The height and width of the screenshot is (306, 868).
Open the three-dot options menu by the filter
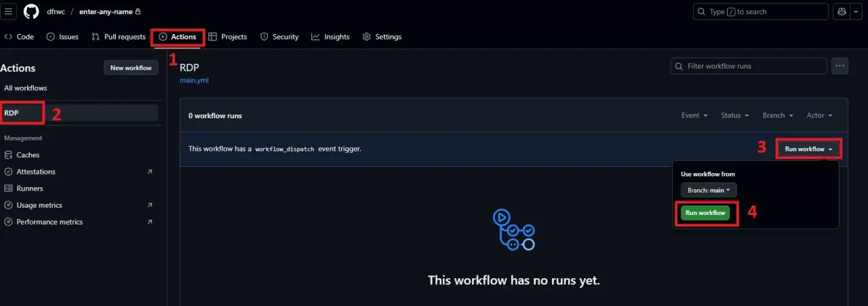coord(840,66)
